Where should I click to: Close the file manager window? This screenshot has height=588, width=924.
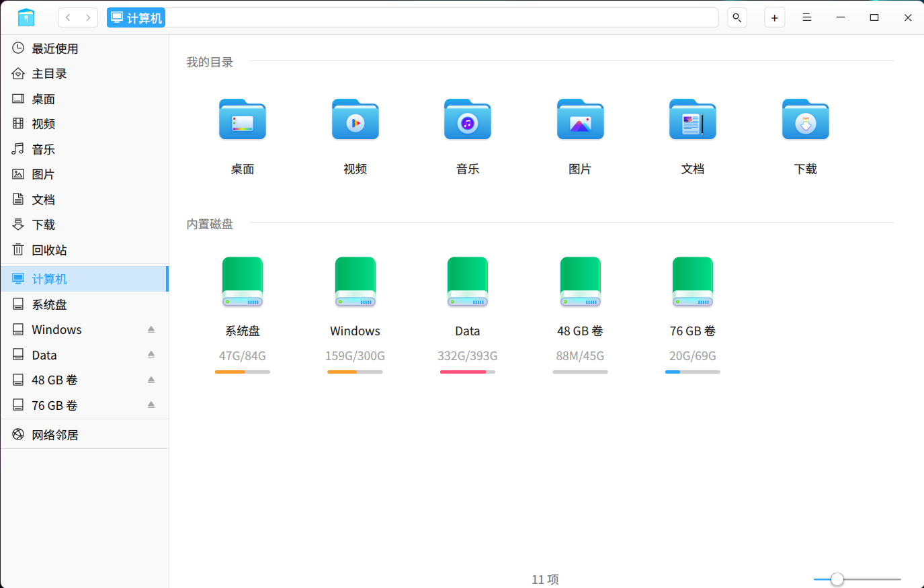click(x=908, y=17)
